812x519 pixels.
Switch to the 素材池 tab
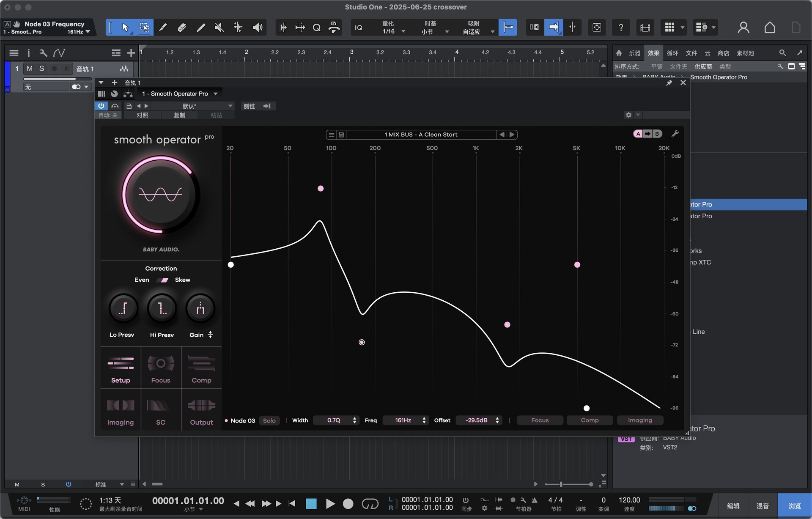745,53
